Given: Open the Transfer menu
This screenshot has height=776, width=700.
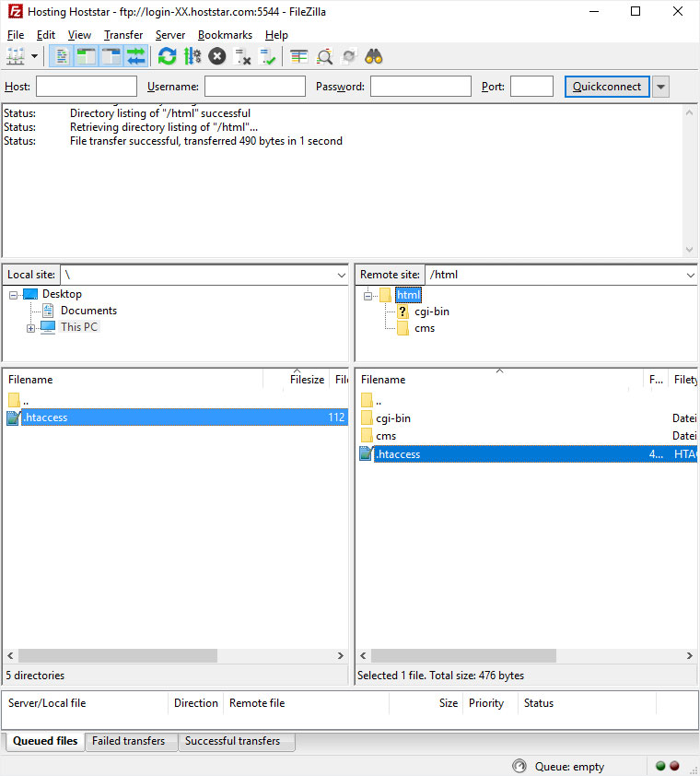Looking at the screenshot, I should (123, 35).
